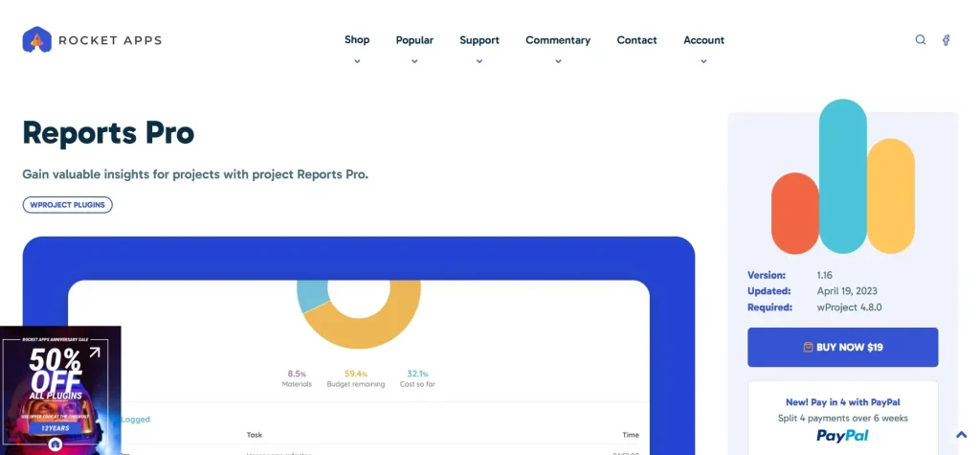Image resolution: width=980 pixels, height=455 pixels.
Task: Click the wProject 4.8.0 requirement text
Action: [x=850, y=307]
